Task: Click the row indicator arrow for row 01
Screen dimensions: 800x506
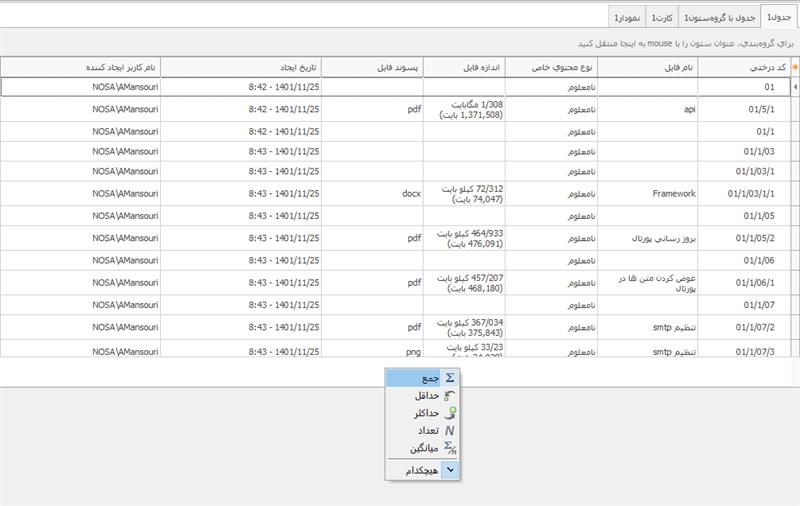Action: point(795,88)
